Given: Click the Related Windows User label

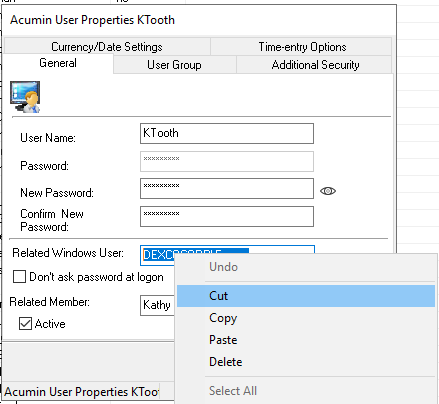Looking at the screenshot, I should (x=68, y=253).
